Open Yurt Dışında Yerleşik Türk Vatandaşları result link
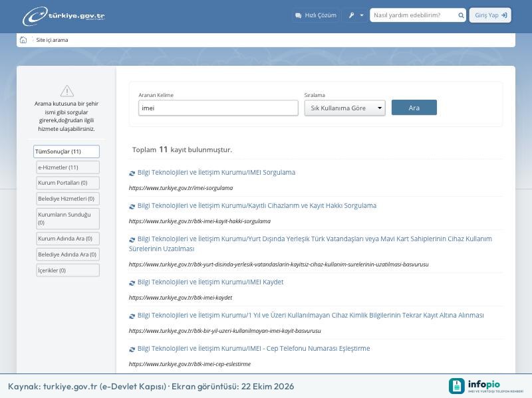532x398 pixels. point(311,244)
